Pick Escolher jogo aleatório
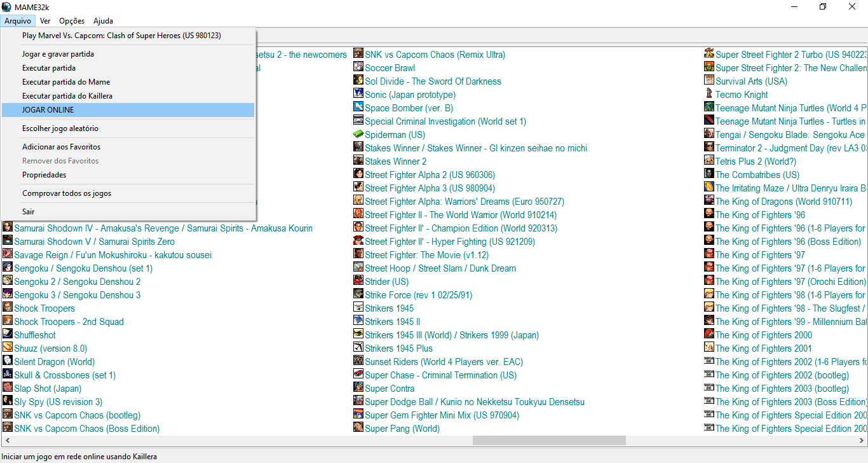 (128, 128)
